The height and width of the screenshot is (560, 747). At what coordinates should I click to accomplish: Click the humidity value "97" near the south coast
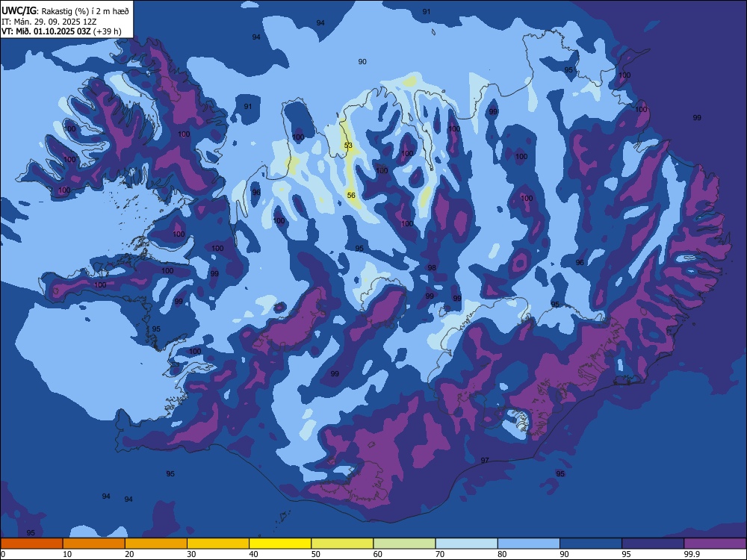[485, 461]
